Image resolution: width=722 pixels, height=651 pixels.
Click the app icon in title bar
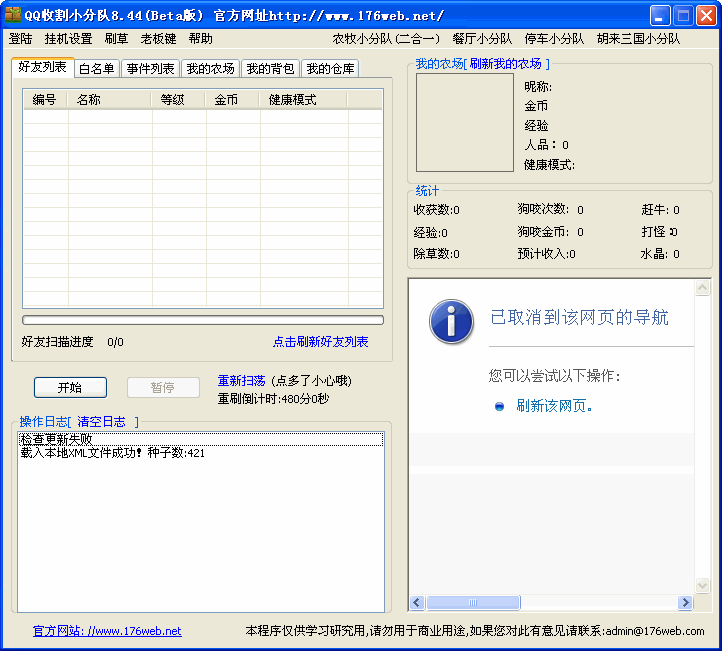point(13,15)
